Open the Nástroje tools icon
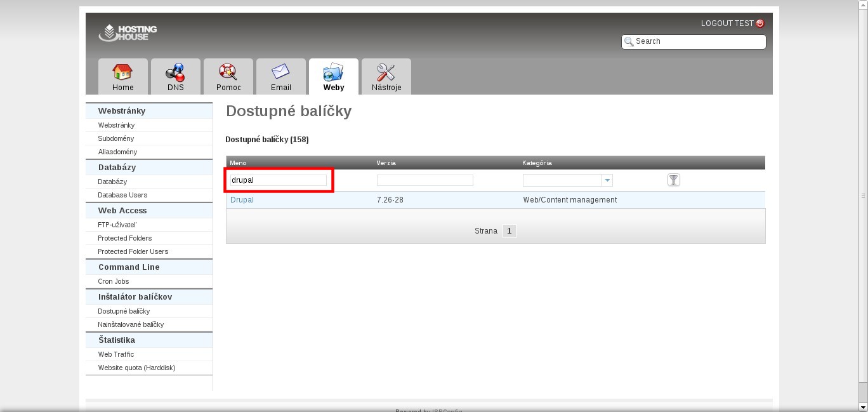This screenshot has width=868, height=412. (386, 71)
